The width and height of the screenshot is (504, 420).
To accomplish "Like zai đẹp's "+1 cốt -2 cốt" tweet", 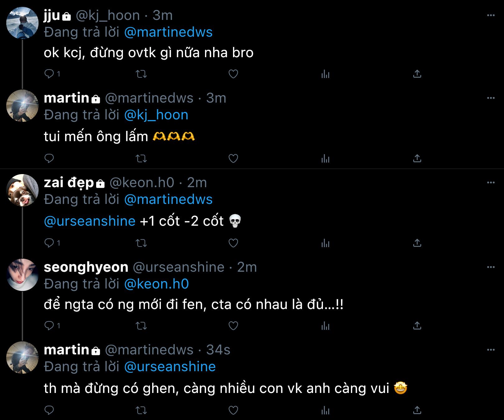I will pyautogui.click(x=233, y=243).
